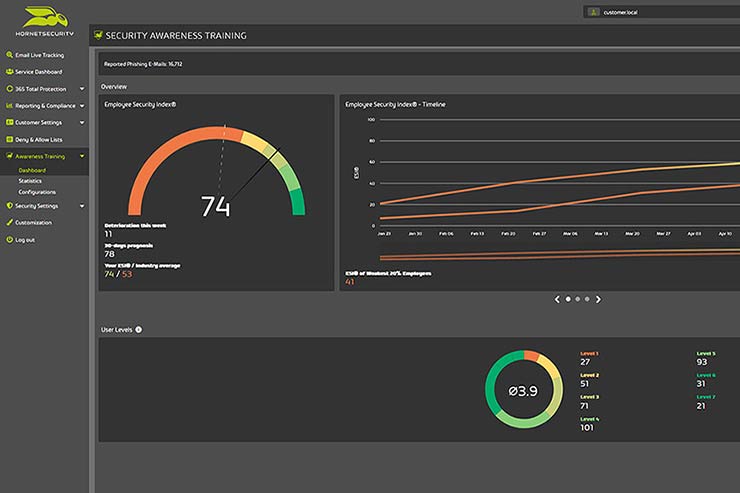Viewport: 740px width, 493px height.
Task: Expand the 365 Total Protection menu arrow
Action: (x=82, y=89)
